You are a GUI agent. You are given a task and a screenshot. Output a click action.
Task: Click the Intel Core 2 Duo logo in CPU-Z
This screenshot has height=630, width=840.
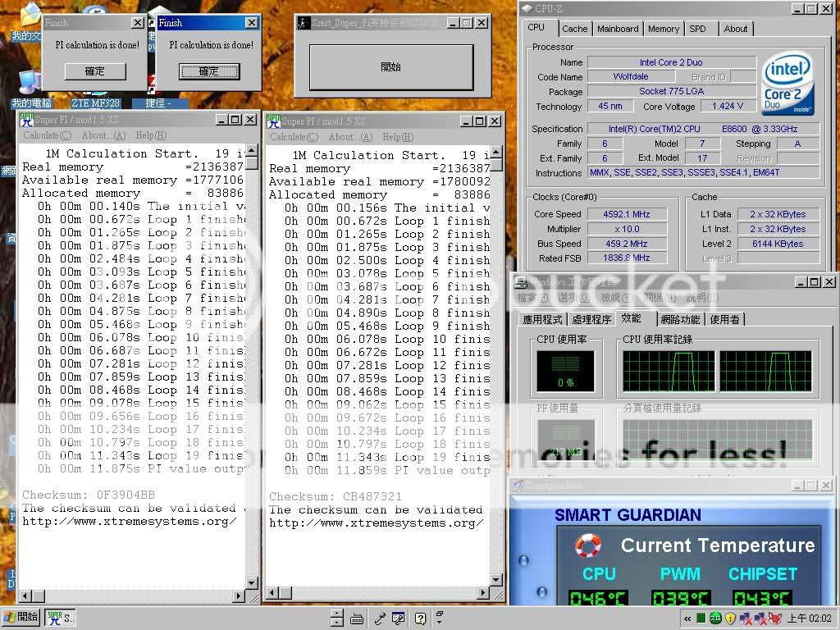pos(787,84)
